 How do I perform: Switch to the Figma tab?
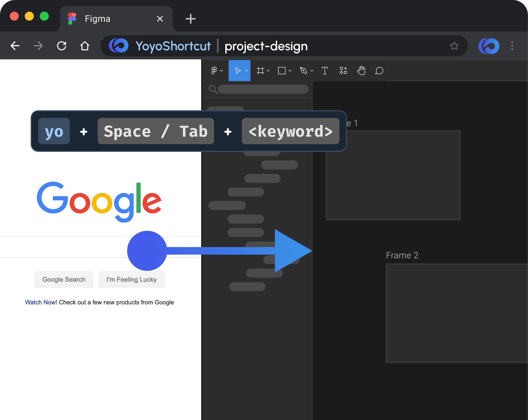coord(116,19)
